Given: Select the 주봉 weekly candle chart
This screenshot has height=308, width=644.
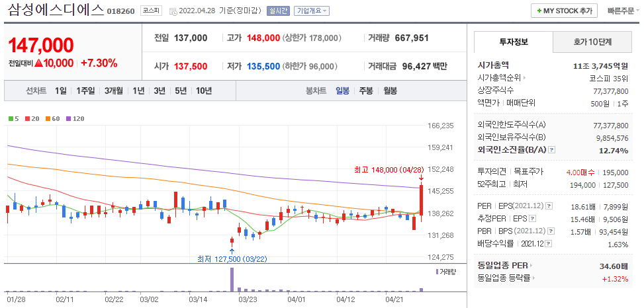Looking at the screenshot, I should 366,91.
